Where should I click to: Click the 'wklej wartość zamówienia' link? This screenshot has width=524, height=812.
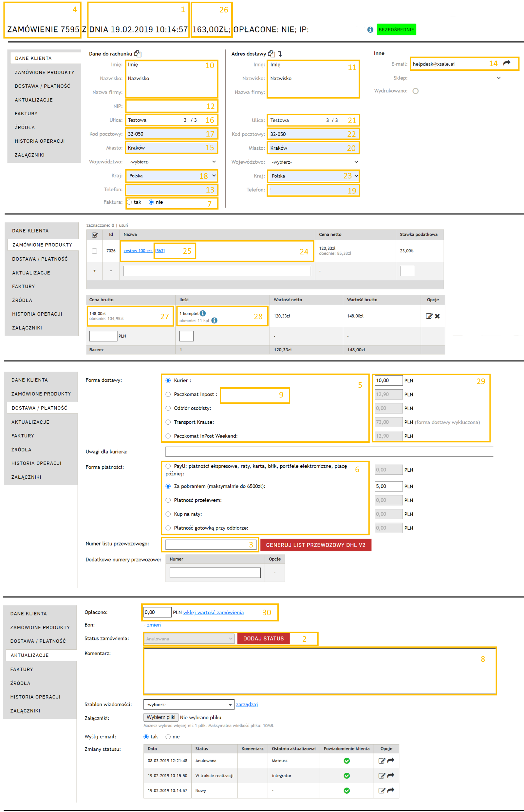coord(213,612)
